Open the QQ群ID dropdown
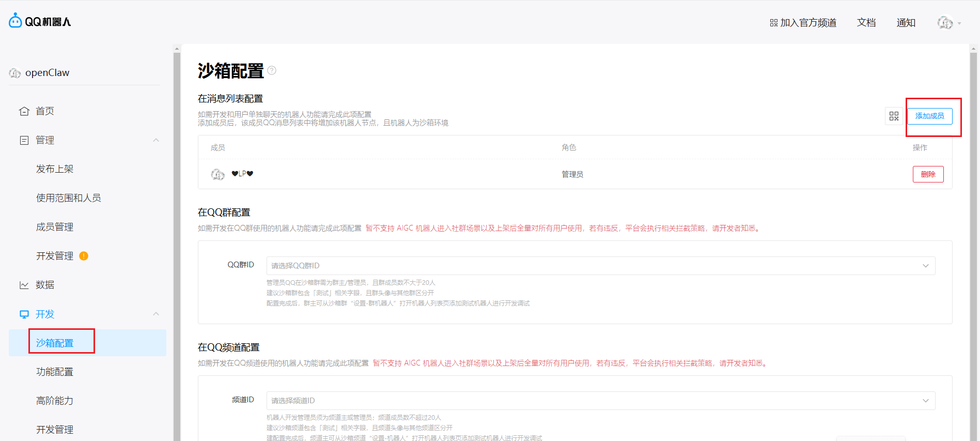Screen dimensions: 980x441 point(601,266)
